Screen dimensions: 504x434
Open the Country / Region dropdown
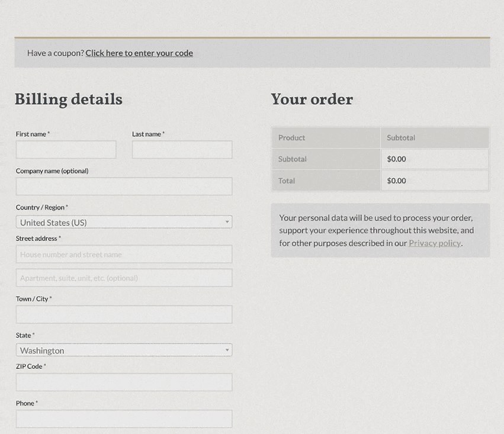point(124,222)
